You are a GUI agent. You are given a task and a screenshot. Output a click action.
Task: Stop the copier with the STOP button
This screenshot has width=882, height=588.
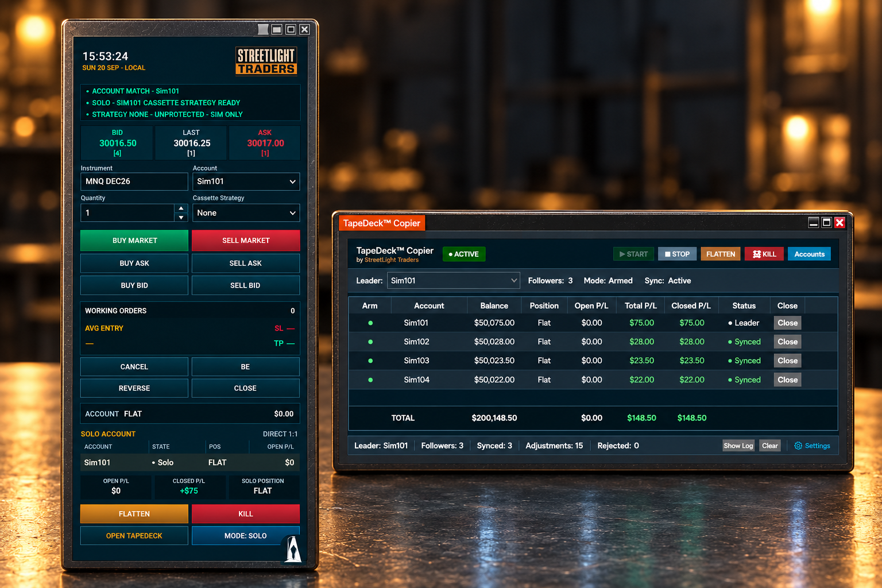(678, 254)
